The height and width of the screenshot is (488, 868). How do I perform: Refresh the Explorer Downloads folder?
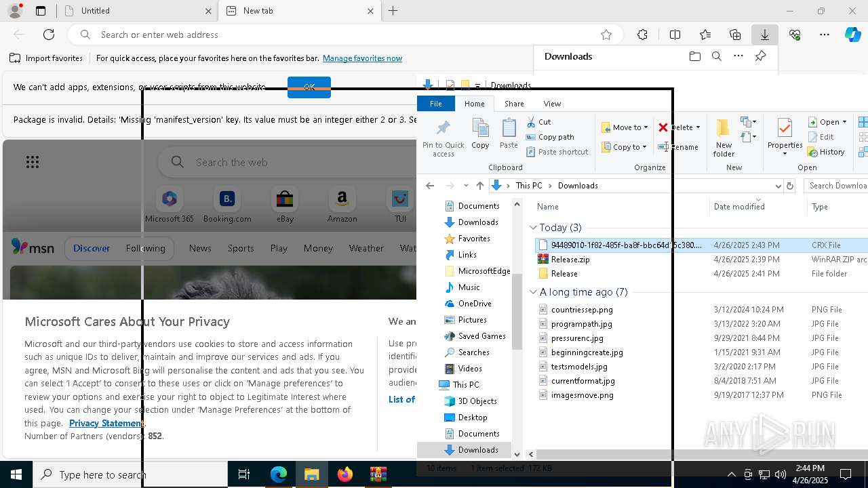coord(790,186)
